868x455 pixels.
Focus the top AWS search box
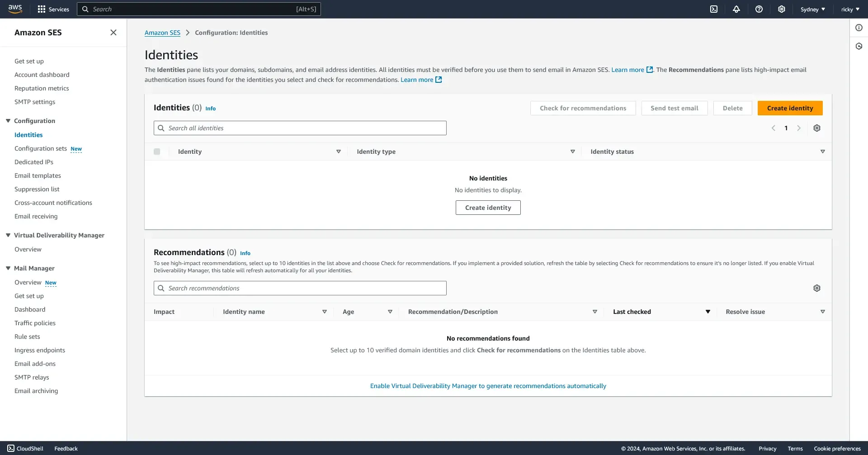tap(199, 9)
